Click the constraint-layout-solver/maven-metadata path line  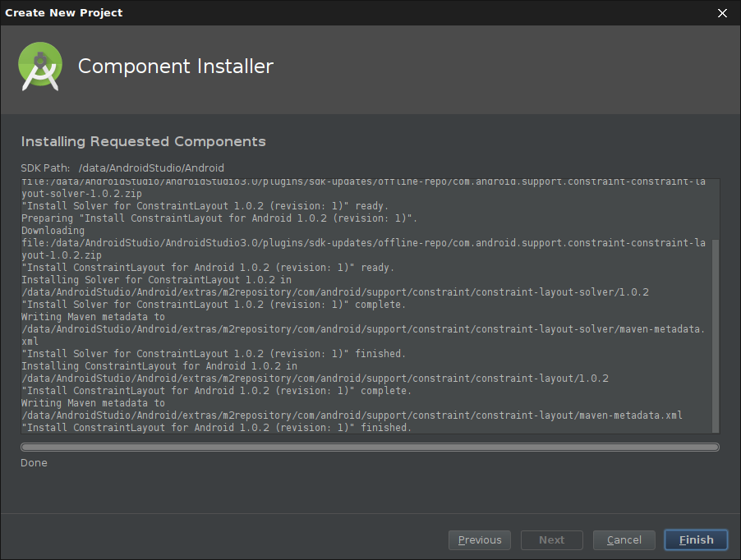pos(362,329)
